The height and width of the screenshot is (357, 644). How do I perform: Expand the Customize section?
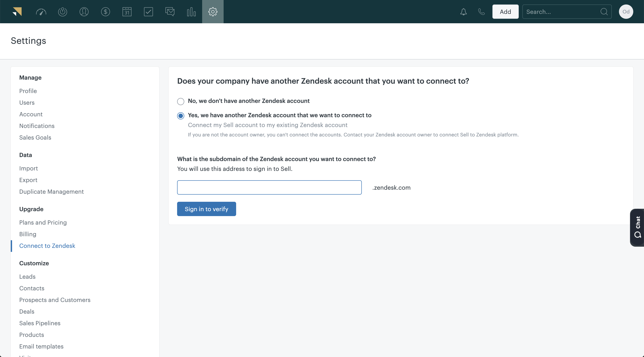coord(34,263)
